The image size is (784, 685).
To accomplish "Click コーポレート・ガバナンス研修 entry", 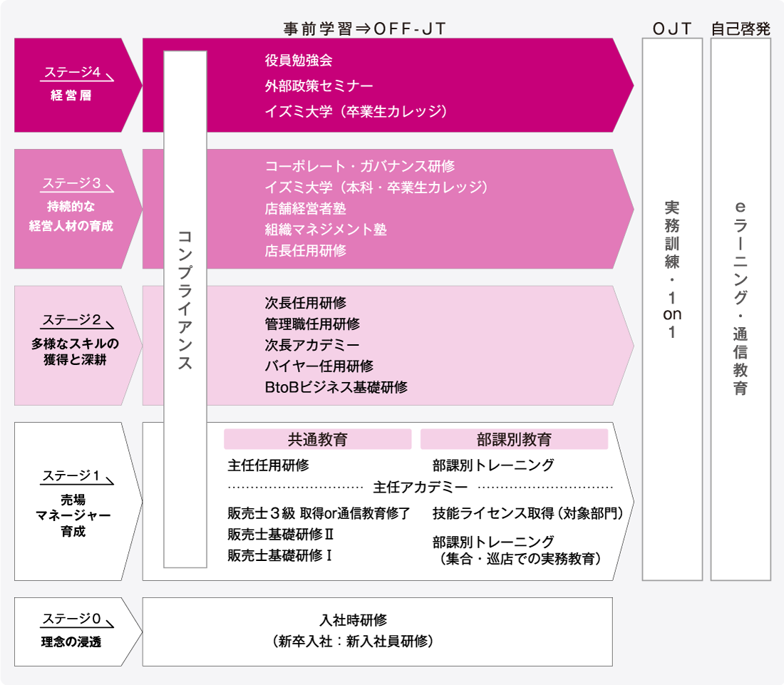I will pos(359,166).
